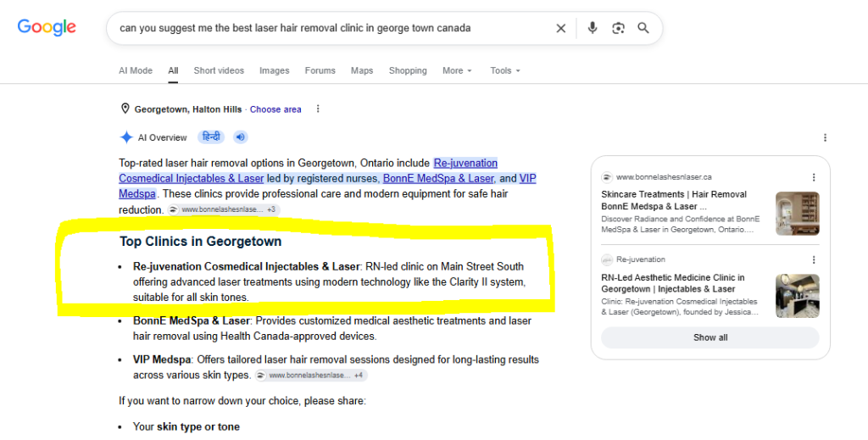Click the magnifier search button

[643, 28]
